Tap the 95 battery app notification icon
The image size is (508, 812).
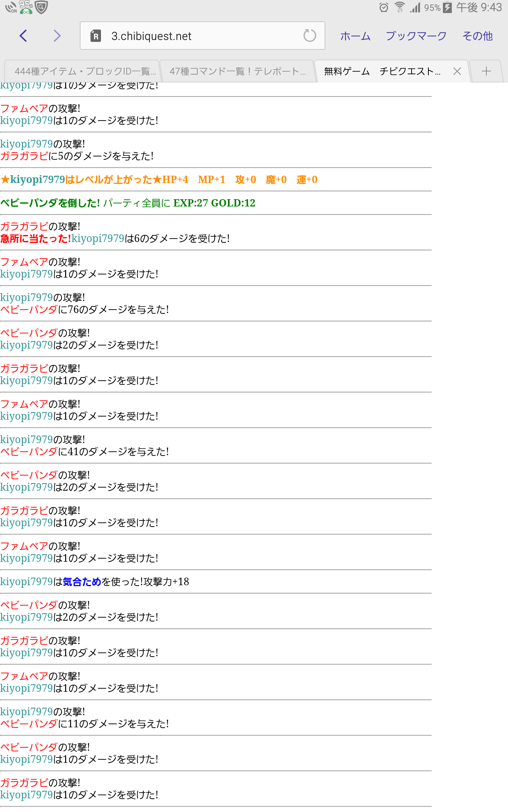click(26, 7)
